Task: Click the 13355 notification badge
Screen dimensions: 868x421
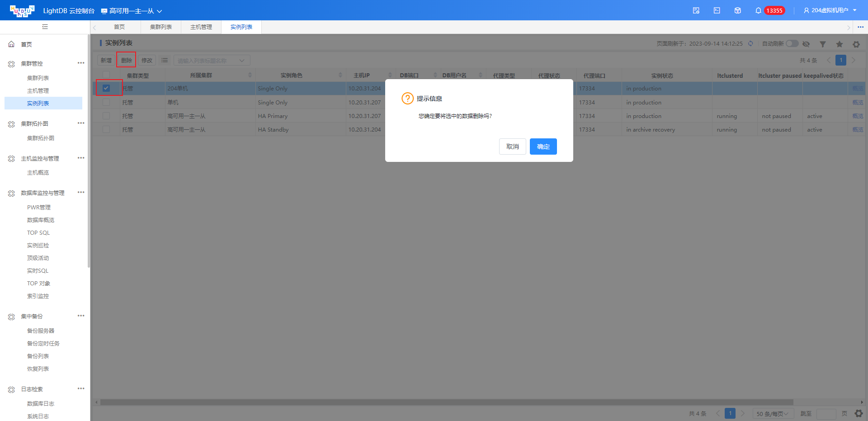Action: pyautogui.click(x=774, y=10)
